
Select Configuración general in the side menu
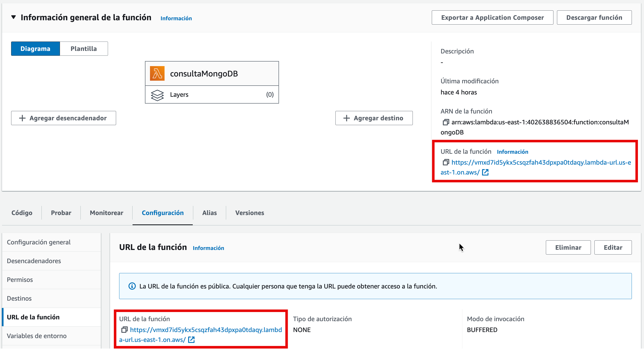click(52, 242)
